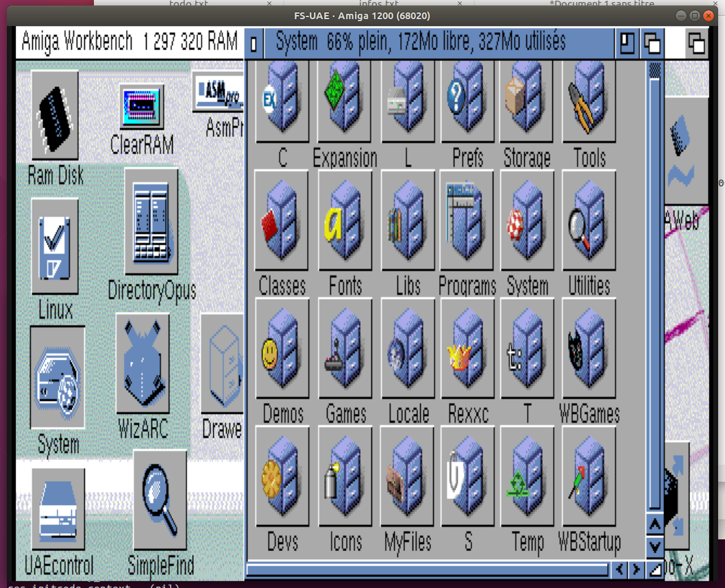Open the Tools drawer
The height and width of the screenshot is (588, 725).
point(589,101)
